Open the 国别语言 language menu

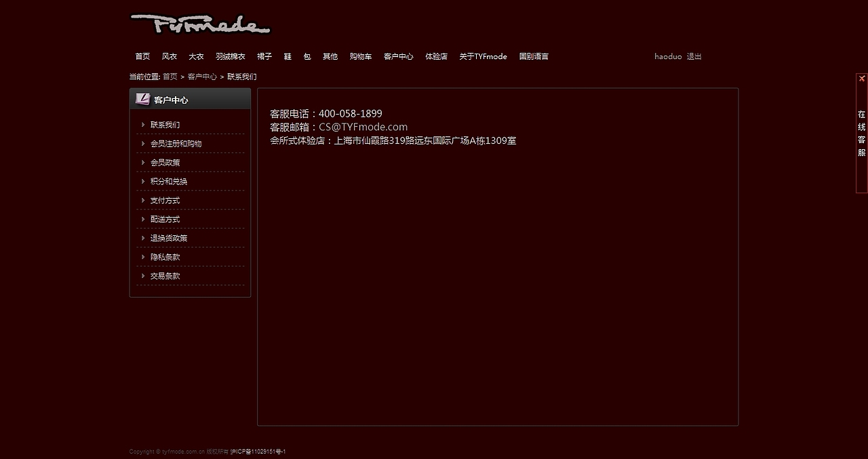pyautogui.click(x=534, y=56)
